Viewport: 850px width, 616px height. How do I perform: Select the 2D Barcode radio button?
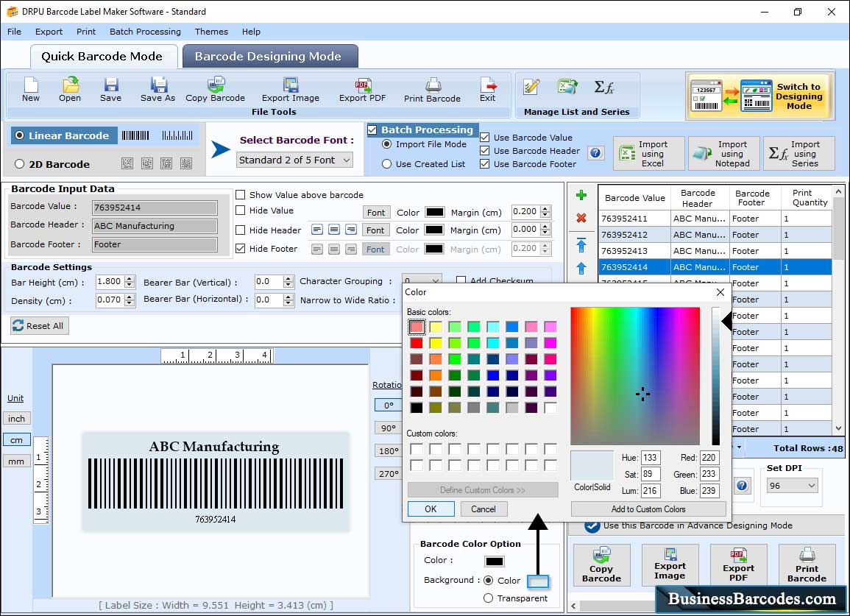(20, 164)
